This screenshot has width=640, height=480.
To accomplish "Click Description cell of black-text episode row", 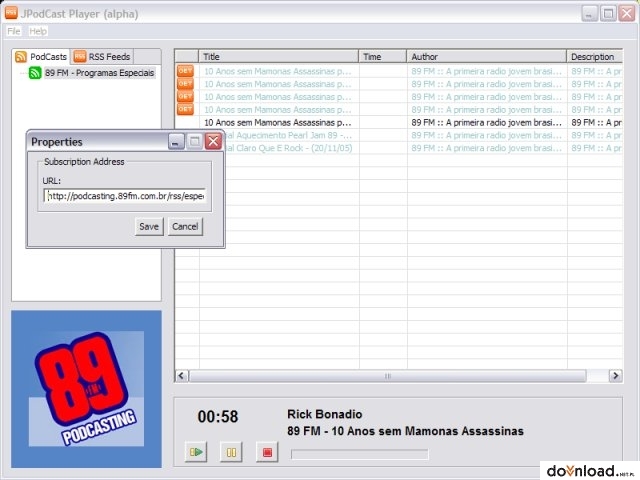I will coord(595,122).
